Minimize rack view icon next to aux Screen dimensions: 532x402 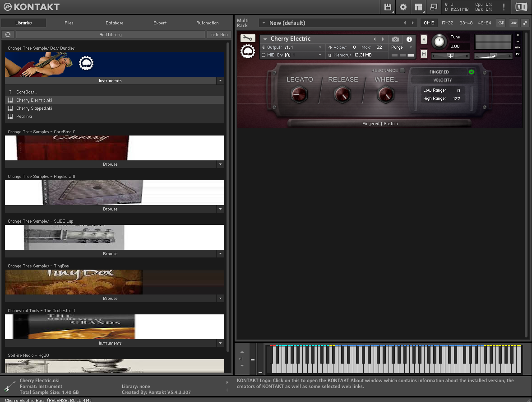pos(525,23)
